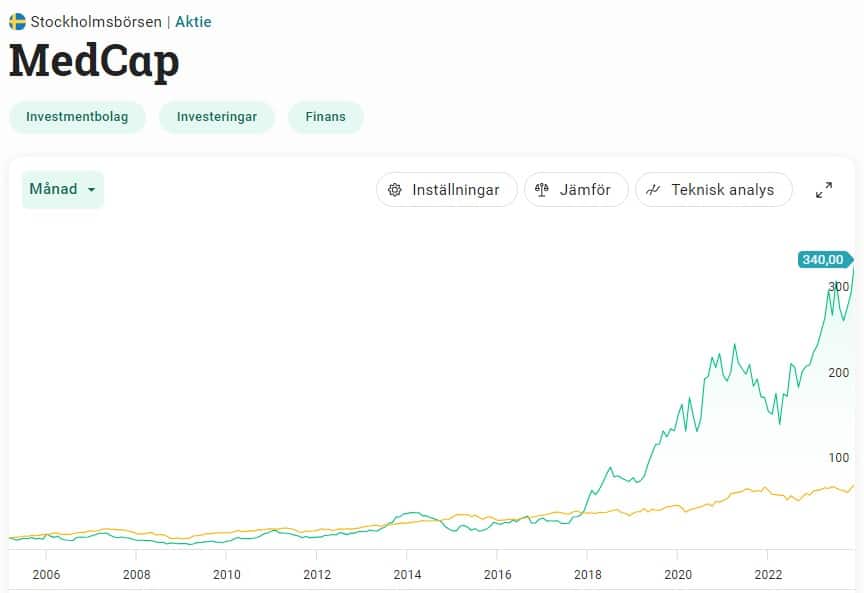Click the Stockholmsbörsen exchange label

pyautogui.click(x=96, y=21)
